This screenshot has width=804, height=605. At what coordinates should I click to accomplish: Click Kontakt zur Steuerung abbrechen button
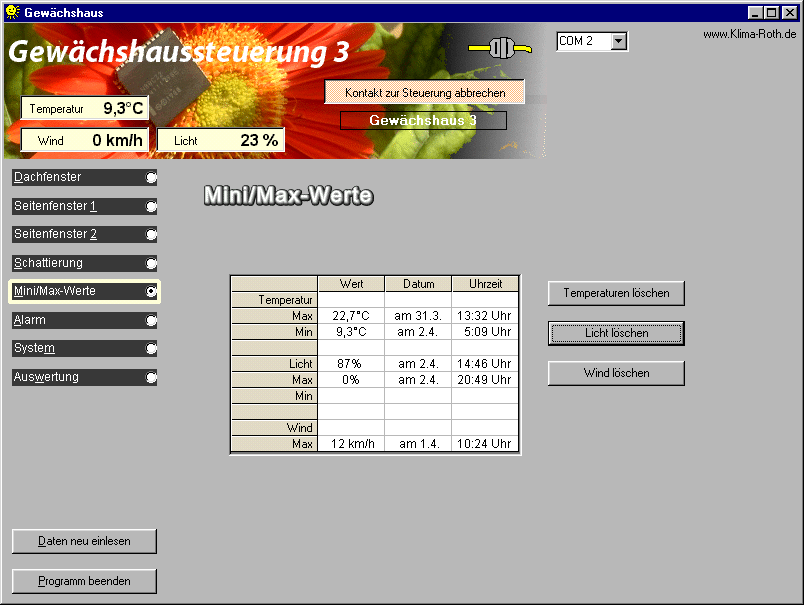(x=425, y=92)
